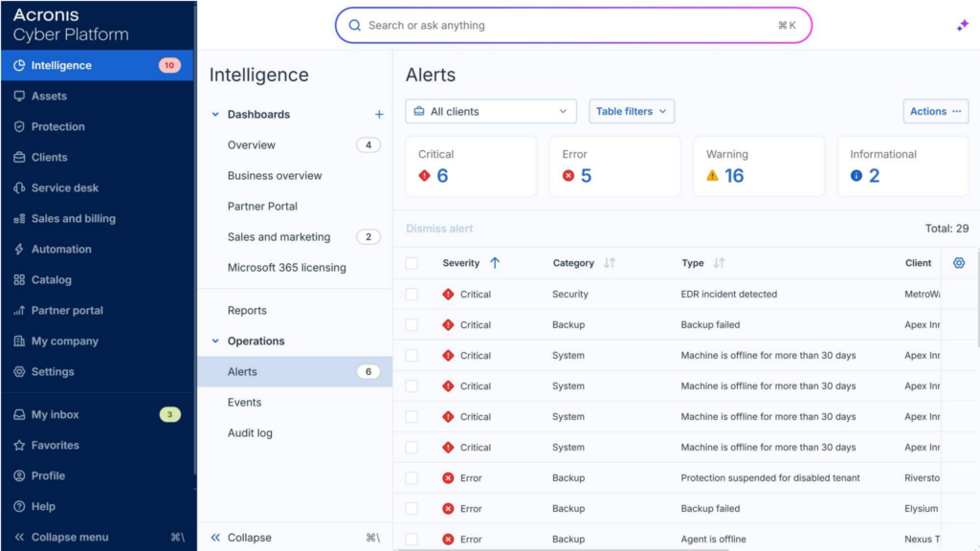The image size is (980, 551).
Task: Select Intelligence in main sidebar
Action: coord(98,65)
